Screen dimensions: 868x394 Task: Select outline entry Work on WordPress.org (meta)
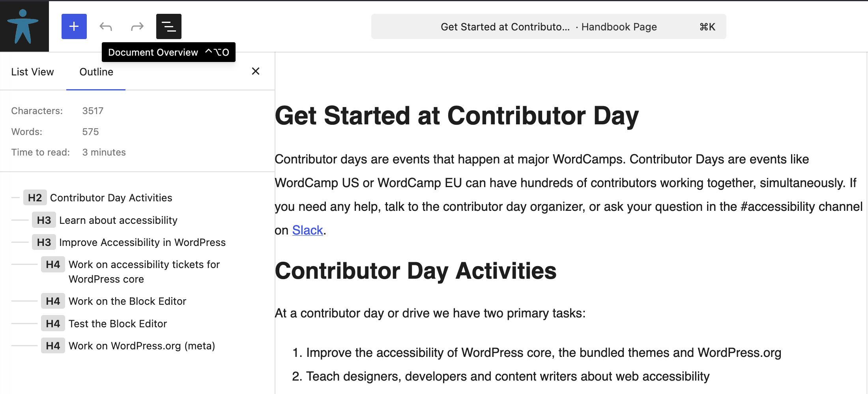141,345
